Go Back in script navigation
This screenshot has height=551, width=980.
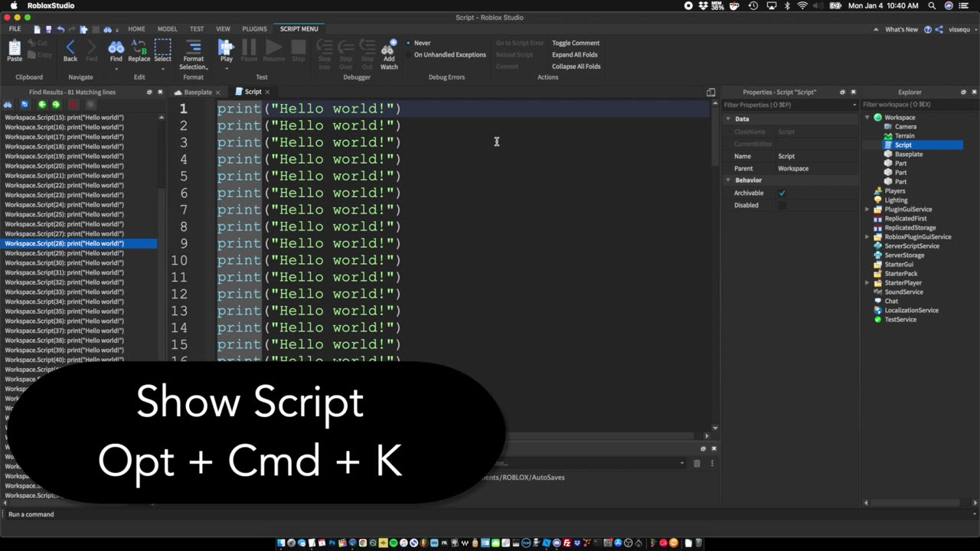pyautogui.click(x=70, y=51)
